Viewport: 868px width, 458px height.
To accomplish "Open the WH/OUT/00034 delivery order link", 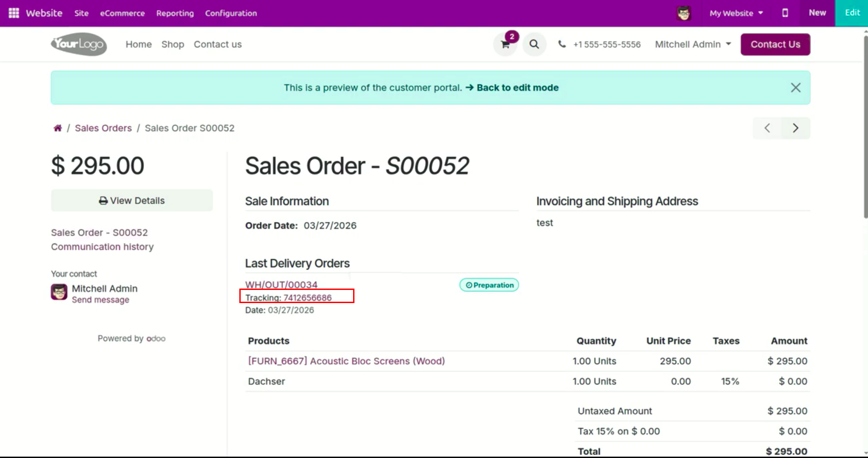I will pyautogui.click(x=281, y=284).
